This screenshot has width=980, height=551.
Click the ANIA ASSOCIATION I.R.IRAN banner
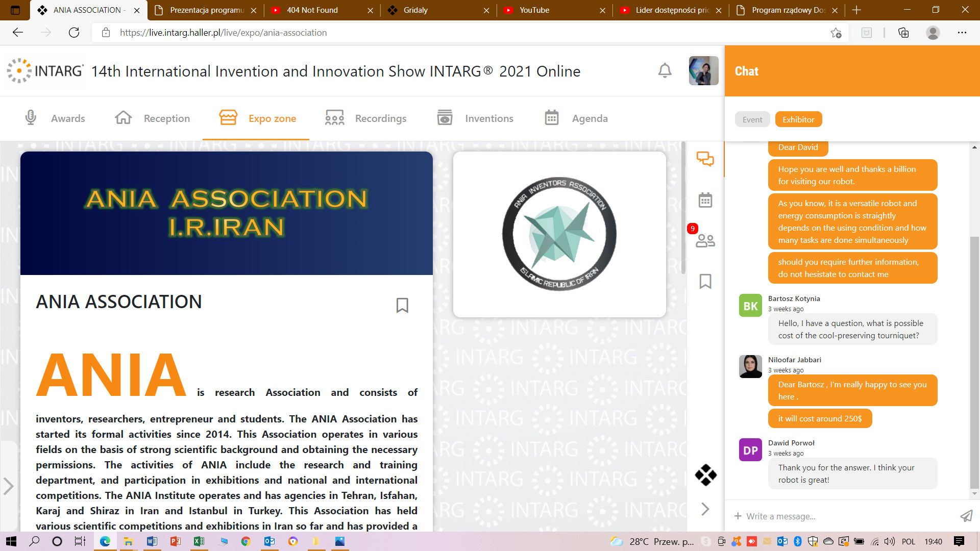[227, 213]
